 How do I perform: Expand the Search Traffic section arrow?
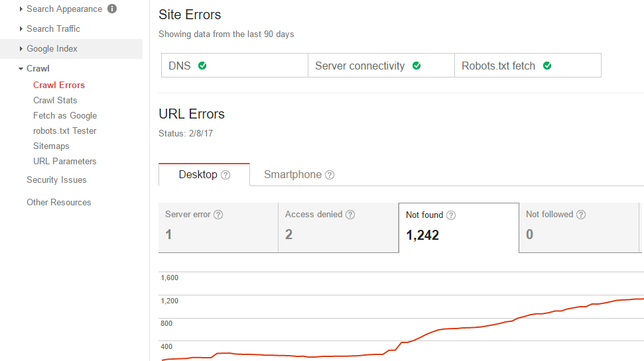coord(21,28)
